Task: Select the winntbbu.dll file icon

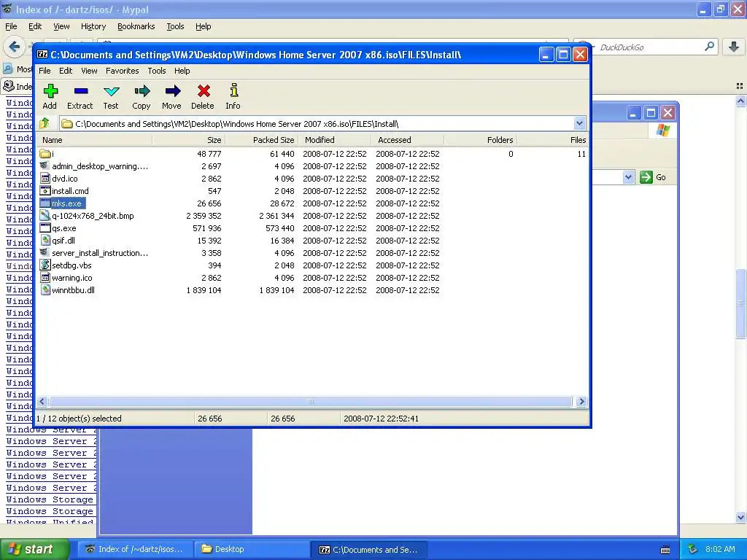Action: pos(45,290)
